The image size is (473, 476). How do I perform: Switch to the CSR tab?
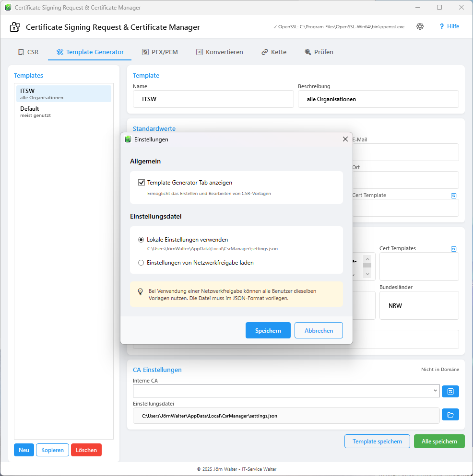(x=28, y=51)
